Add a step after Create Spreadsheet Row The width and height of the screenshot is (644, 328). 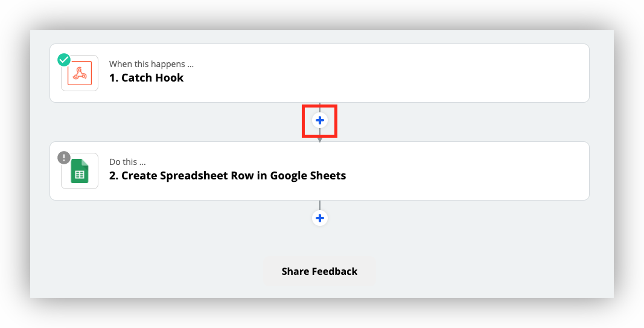pyautogui.click(x=320, y=218)
